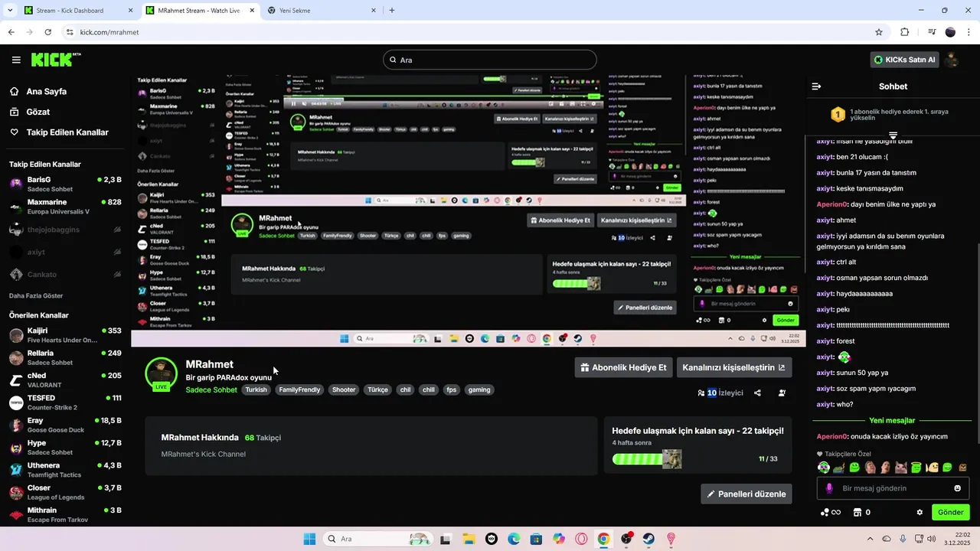The width and height of the screenshot is (980, 551).
Task: Open thejojobaggins channel in sidebar
Action: [x=64, y=229]
